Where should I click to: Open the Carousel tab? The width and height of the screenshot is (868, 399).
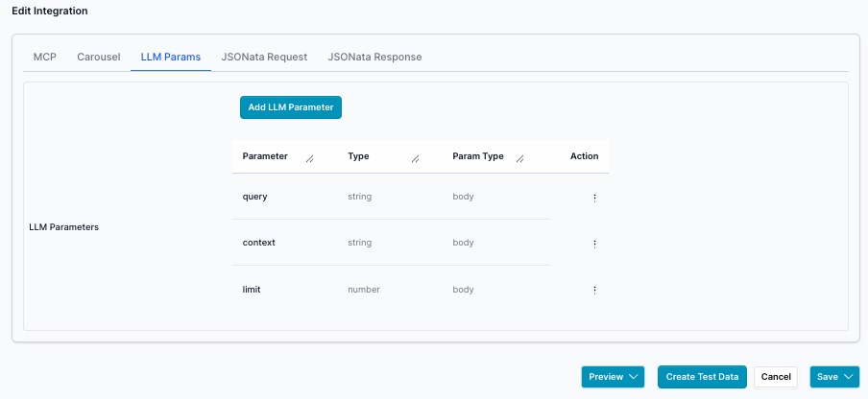click(99, 57)
